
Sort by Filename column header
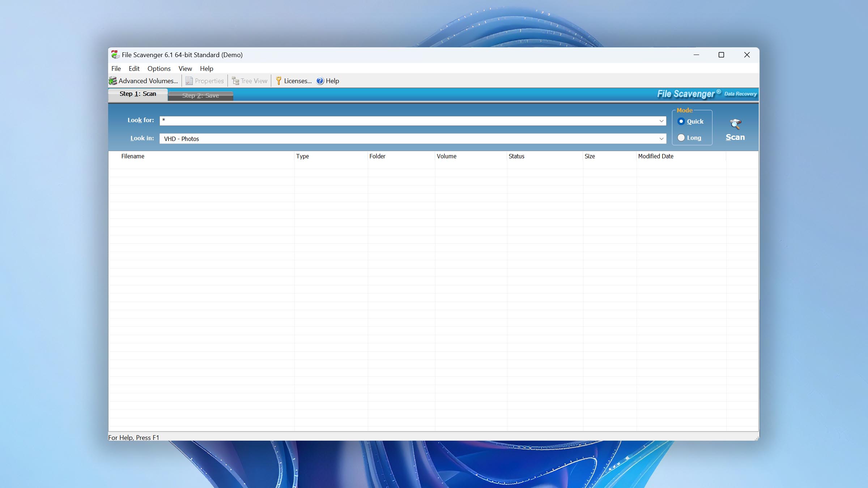(x=201, y=156)
